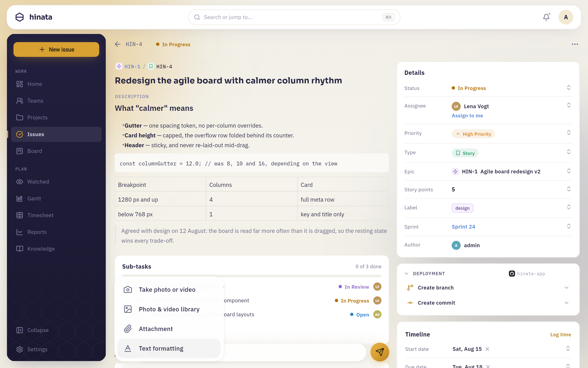Open Watched issues
The image size is (588, 368).
[56, 182]
